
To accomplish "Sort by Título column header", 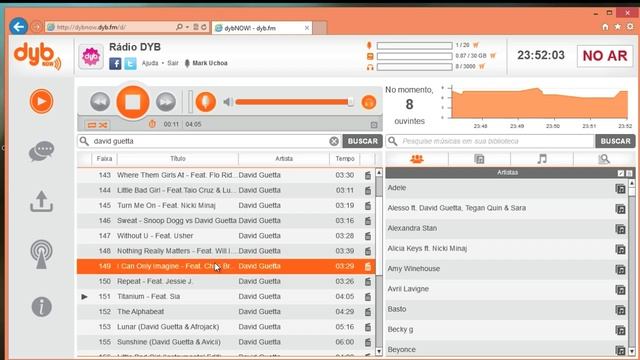I will pos(178,159).
